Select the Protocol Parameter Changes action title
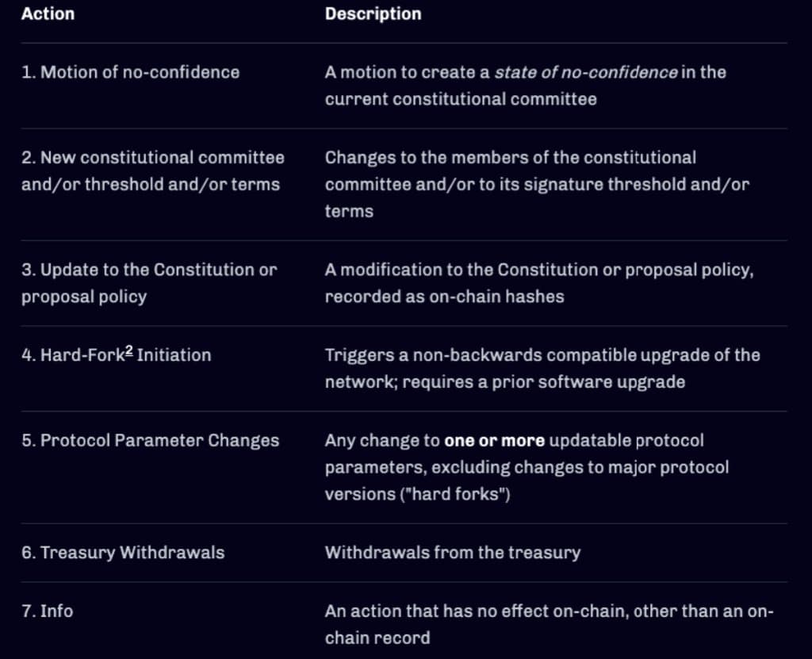Screen dimensions: 812x659 150,440
